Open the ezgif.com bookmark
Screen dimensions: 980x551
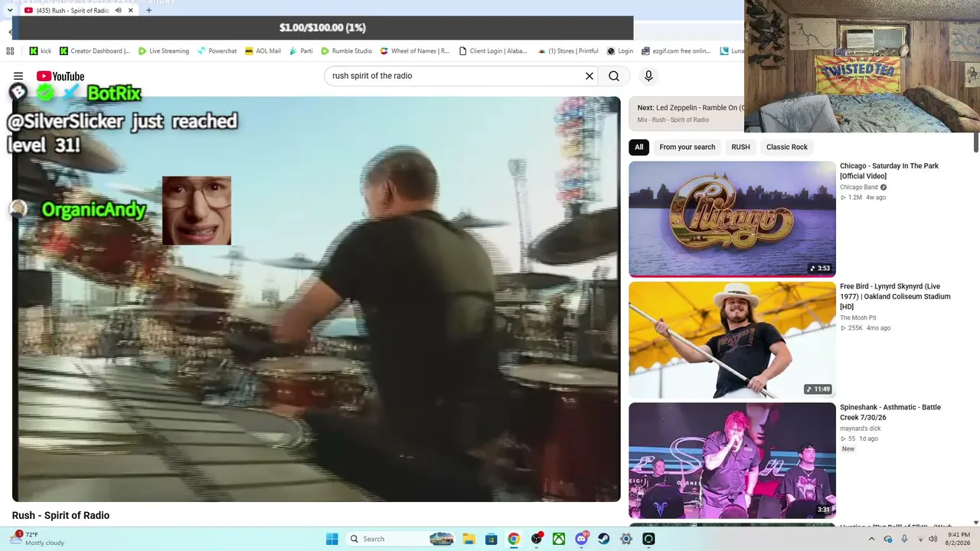tap(677, 51)
